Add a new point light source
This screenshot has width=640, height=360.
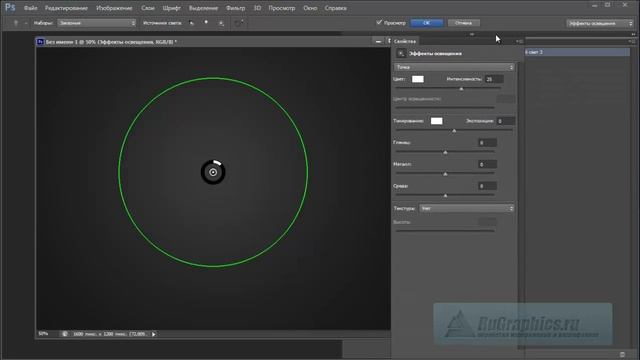click(x=206, y=23)
